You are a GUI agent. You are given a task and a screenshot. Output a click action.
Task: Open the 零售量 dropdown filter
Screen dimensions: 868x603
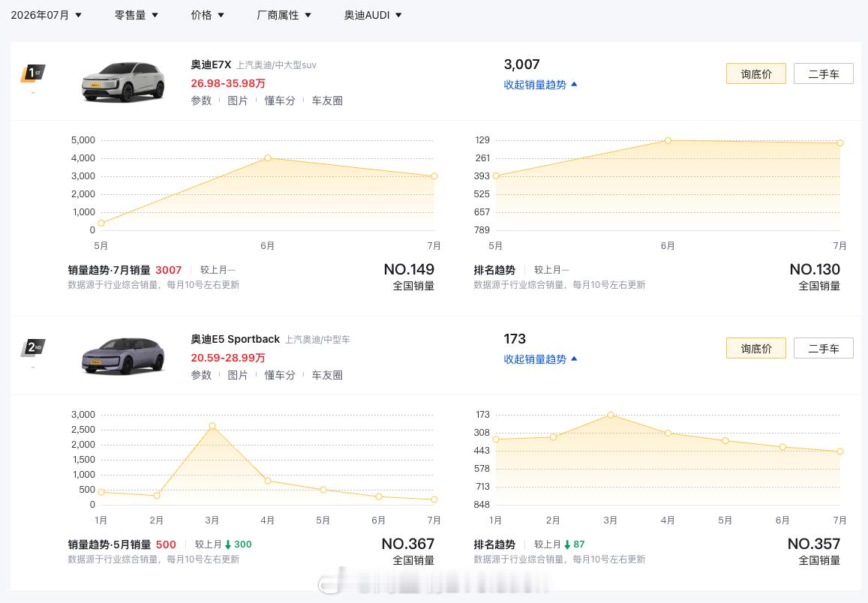tap(137, 16)
